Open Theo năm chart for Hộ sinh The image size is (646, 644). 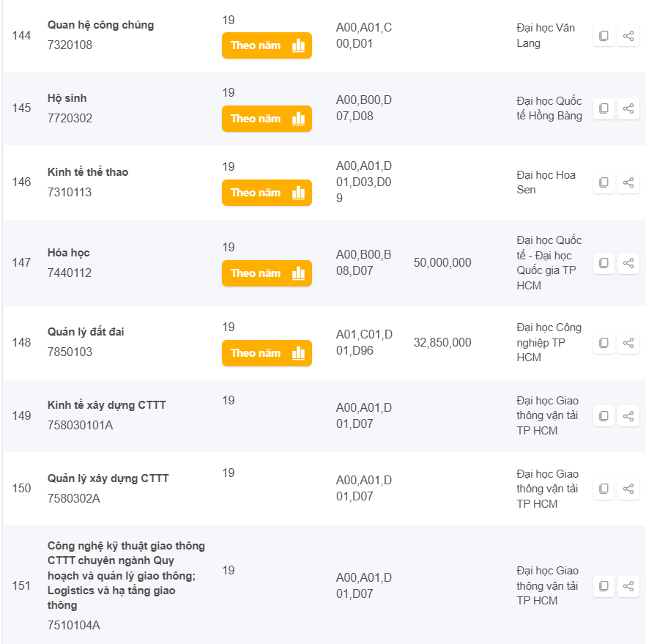pyautogui.click(x=267, y=119)
